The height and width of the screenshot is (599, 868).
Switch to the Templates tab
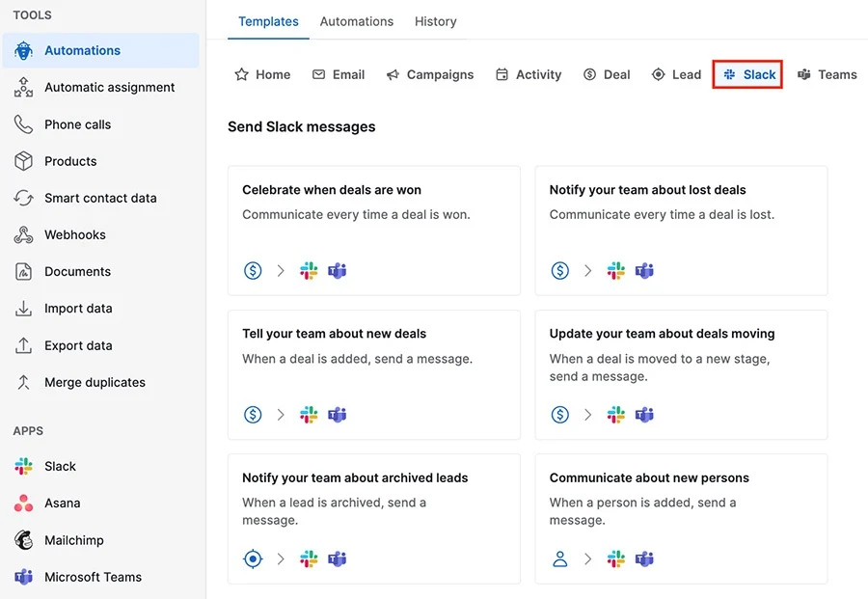tap(268, 21)
